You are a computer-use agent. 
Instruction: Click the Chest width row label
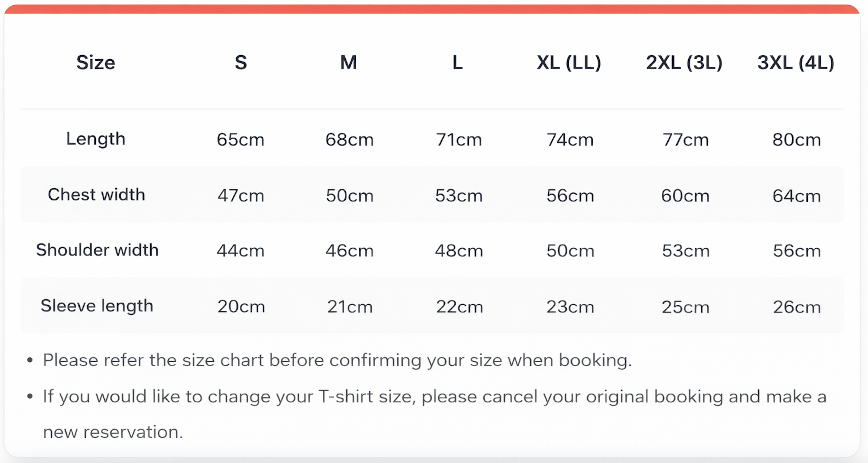96,195
